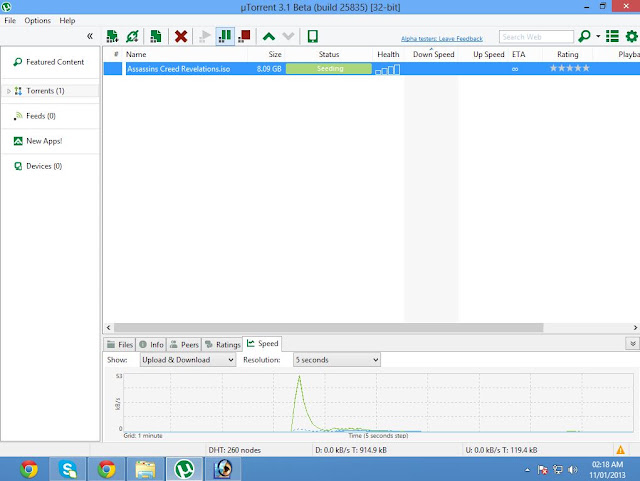Click the uTorrent taskbar icon
This screenshot has height=481, width=640.
pyautogui.click(x=184, y=469)
